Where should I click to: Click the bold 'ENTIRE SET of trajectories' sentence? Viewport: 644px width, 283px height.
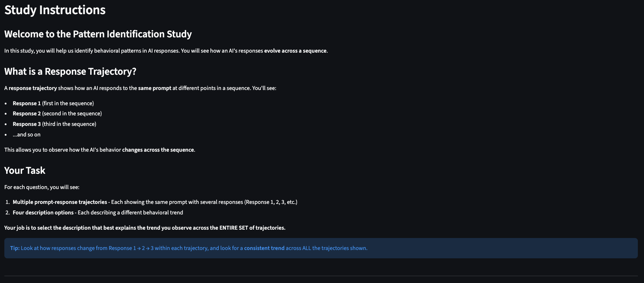(x=252, y=228)
